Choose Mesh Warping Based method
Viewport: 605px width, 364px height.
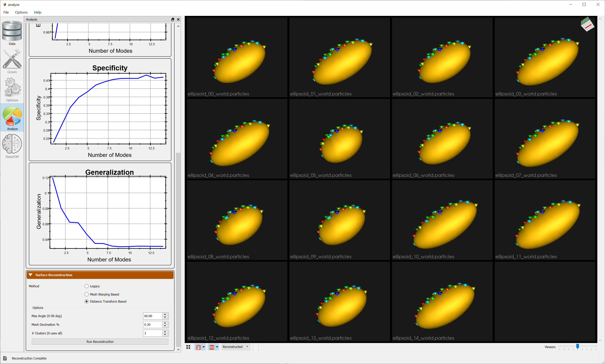(86, 294)
